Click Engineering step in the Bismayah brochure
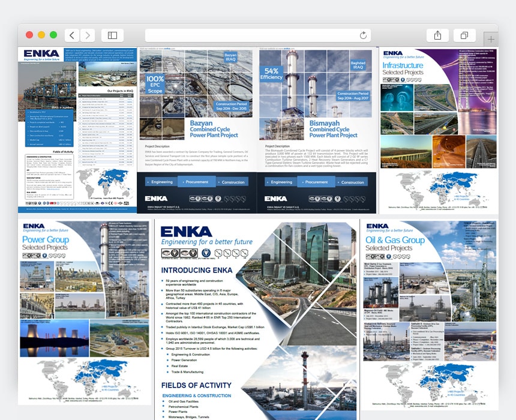516x420 pixels. coord(281,182)
